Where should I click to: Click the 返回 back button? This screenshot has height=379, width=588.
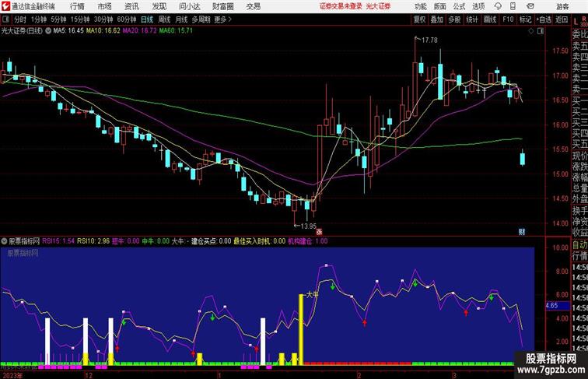coord(562,19)
